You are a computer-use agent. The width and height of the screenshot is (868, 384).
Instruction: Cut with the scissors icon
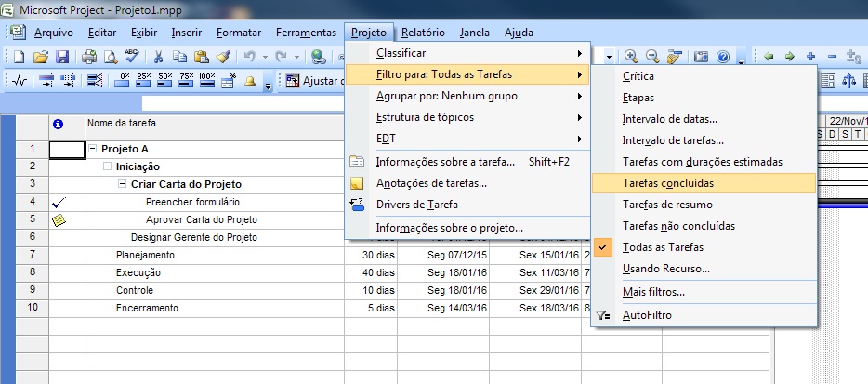click(x=159, y=56)
